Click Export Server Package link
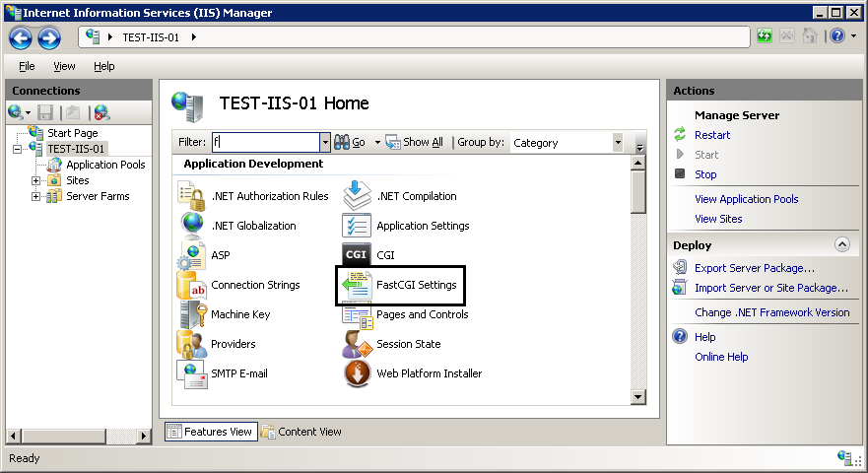Viewport: 868px width, 473px height. click(754, 268)
